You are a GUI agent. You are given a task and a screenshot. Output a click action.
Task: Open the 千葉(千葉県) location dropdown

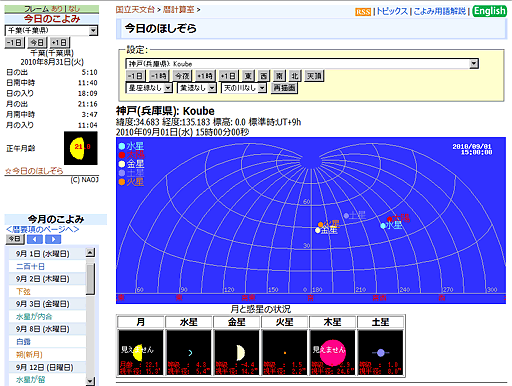[x=51, y=30]
